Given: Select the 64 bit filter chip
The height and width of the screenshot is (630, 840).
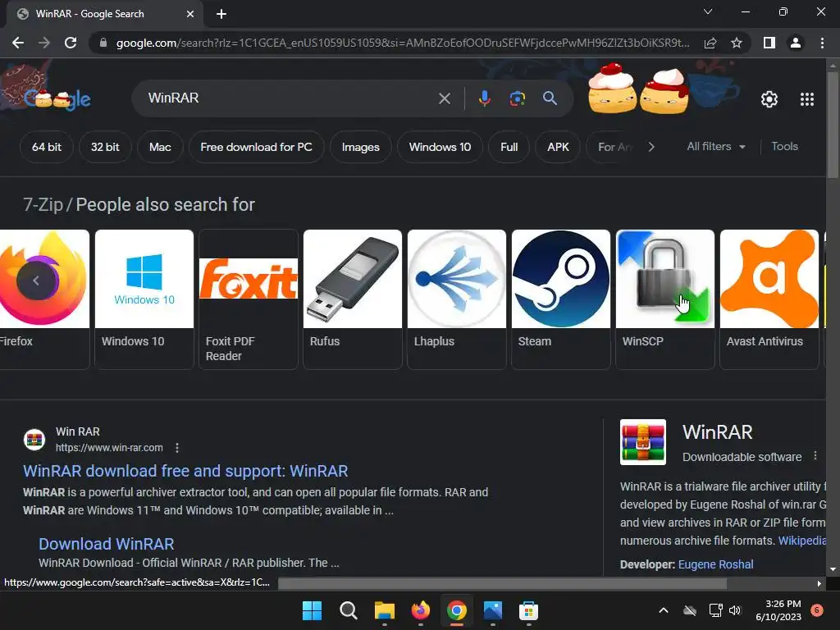Looking at the screenshot, I should (x=47, y=147).
